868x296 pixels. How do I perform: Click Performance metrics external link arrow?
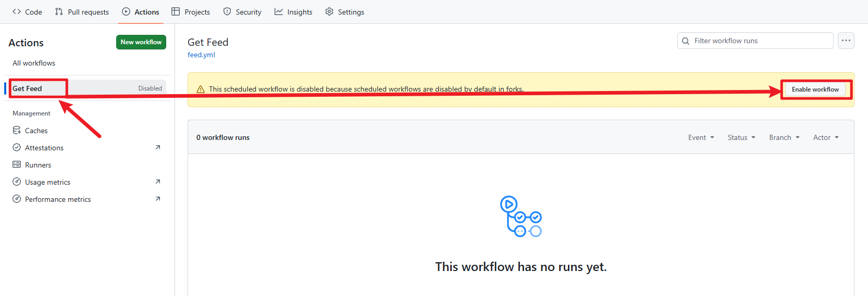point(158,199)
